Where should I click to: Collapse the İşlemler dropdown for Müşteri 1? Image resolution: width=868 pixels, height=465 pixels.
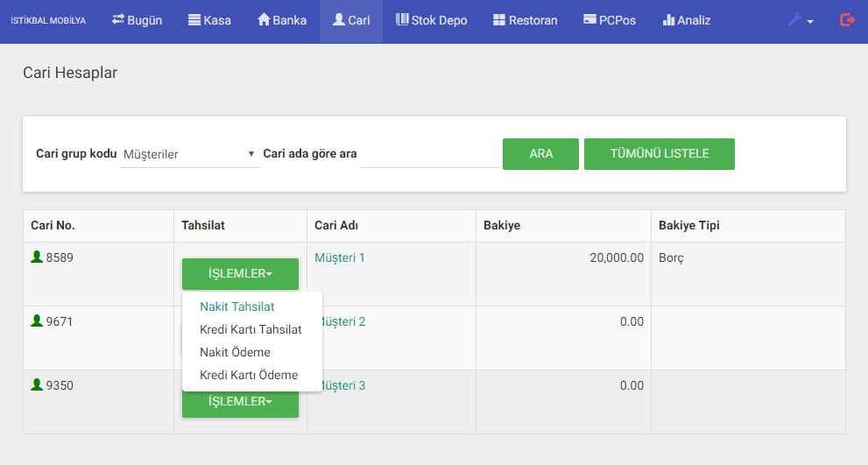tap(240, 274)
